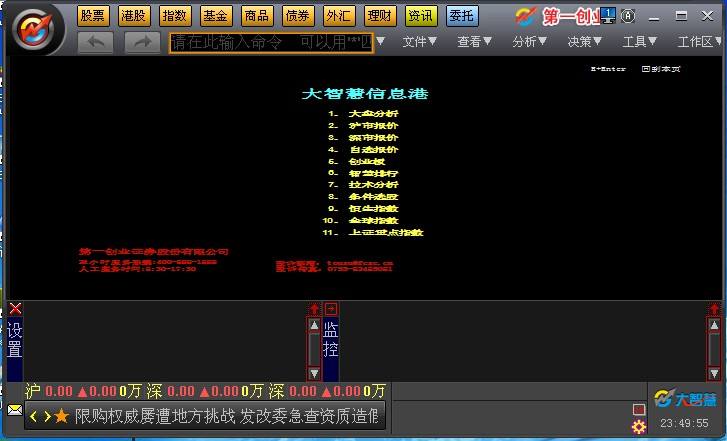Select 5. 创业板 from the list

point(357,161)
